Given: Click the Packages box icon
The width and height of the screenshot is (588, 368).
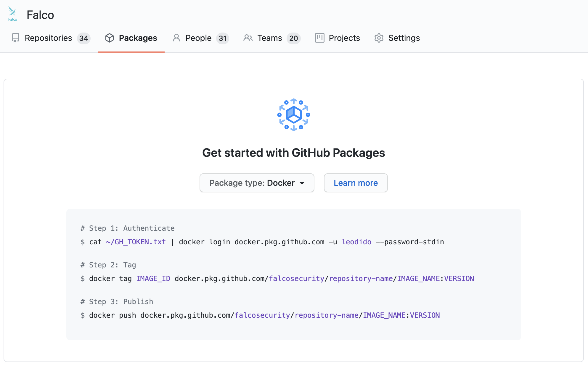Looking at the screenshot, I should point(110,38).
